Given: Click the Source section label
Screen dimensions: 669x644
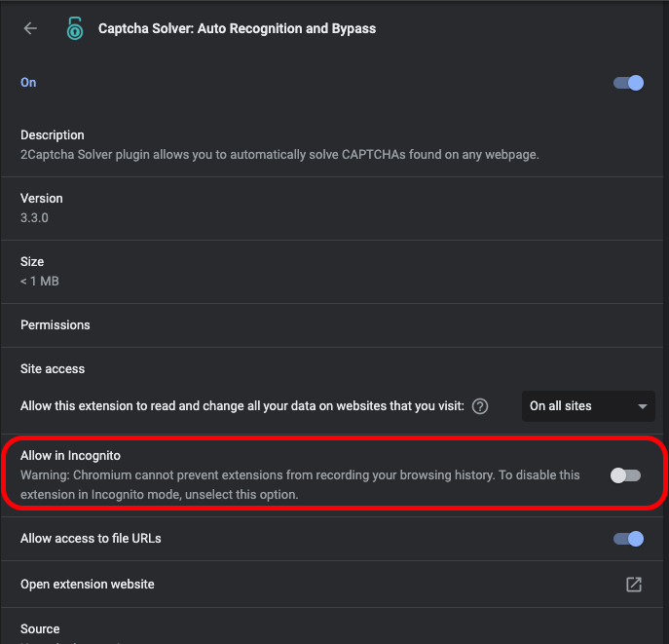Looking at the screenshot, I should click(40, 629).
